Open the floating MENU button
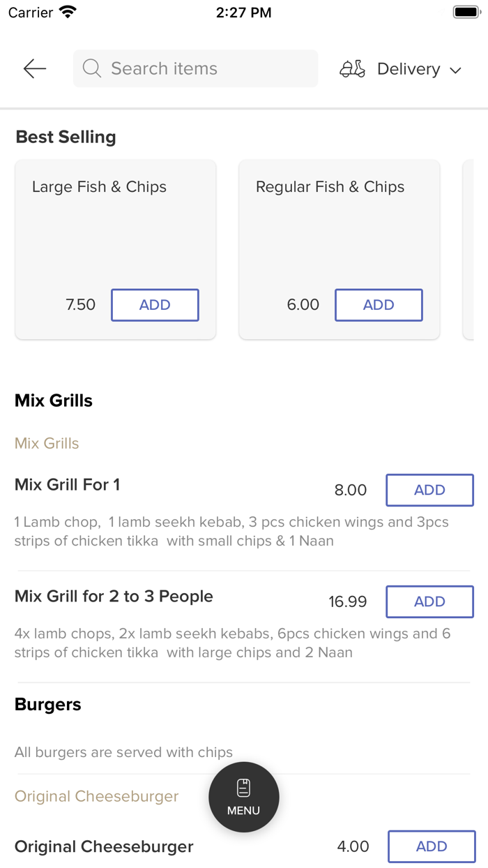Screen dimensions: 488x868 [x=244, y=797]
